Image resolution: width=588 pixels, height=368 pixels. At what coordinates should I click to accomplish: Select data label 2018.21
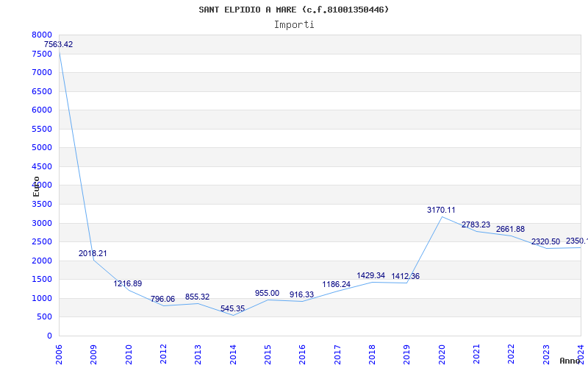[x=93, y=253]
